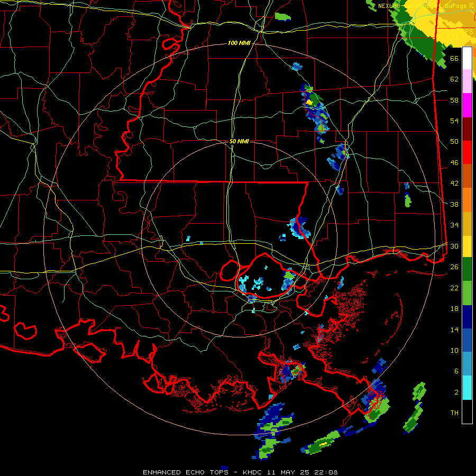Choose the gold legend swatch
Viewport: 476px width, 476px height.
(x=467, y=224)
